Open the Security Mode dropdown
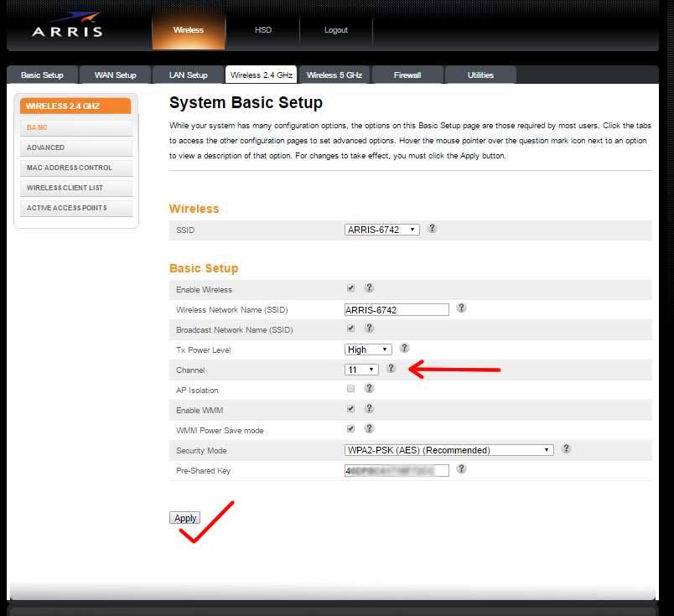Viewport: 674px width, 616px height. [448, 450]
